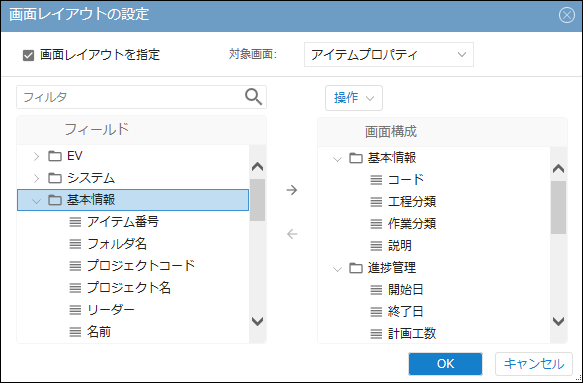The width and height of the screenshot is (583, 383).
Task: Expand the システム folder chevron
Action: click(36, 178)
